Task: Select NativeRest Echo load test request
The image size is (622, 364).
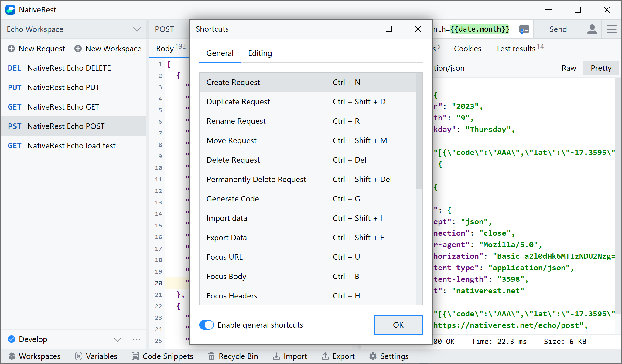Action: [73, 146]
